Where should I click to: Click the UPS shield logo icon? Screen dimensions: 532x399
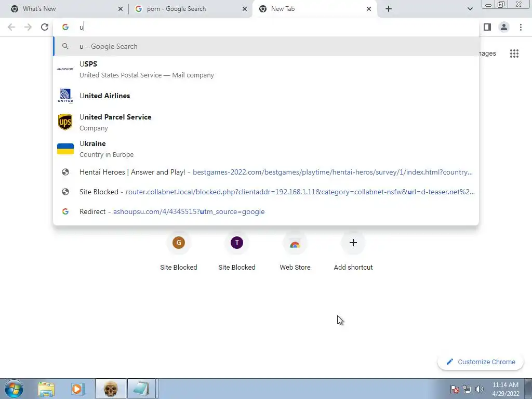pos(65,122)
